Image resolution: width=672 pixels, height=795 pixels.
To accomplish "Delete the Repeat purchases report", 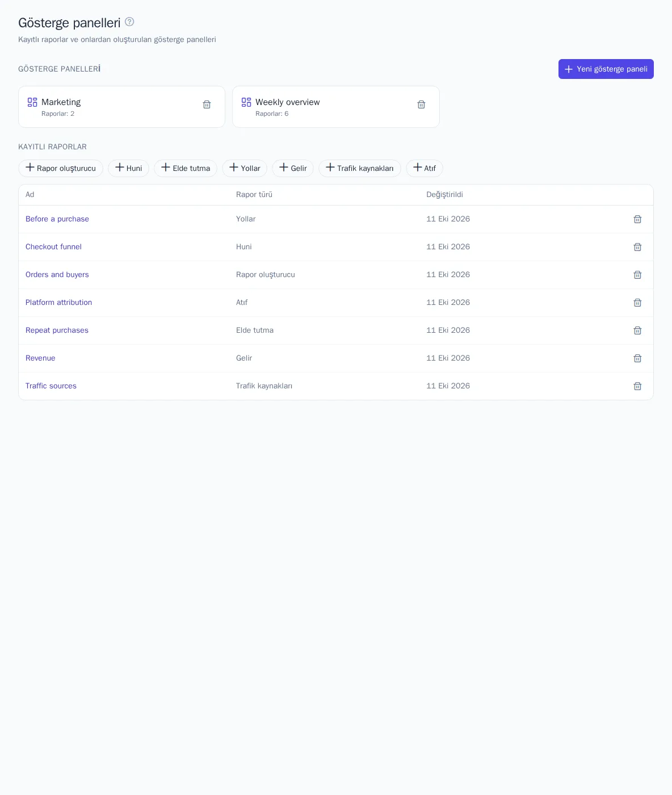I will click(637, 330).
